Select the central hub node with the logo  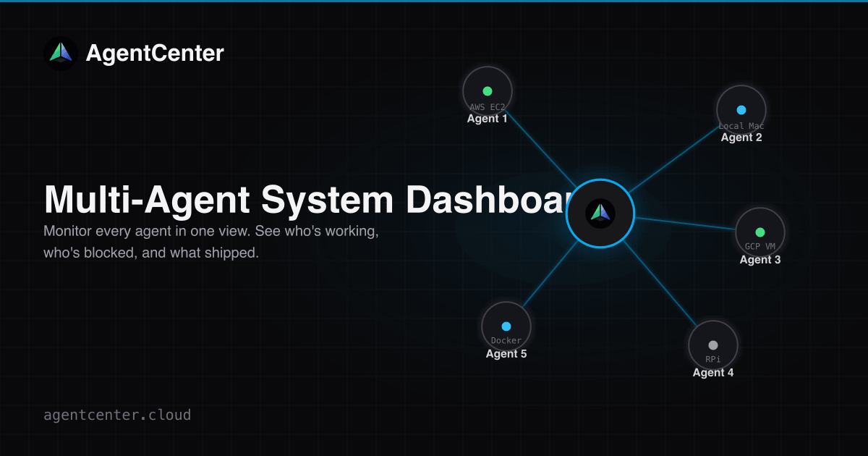click(x=600, y=214)
